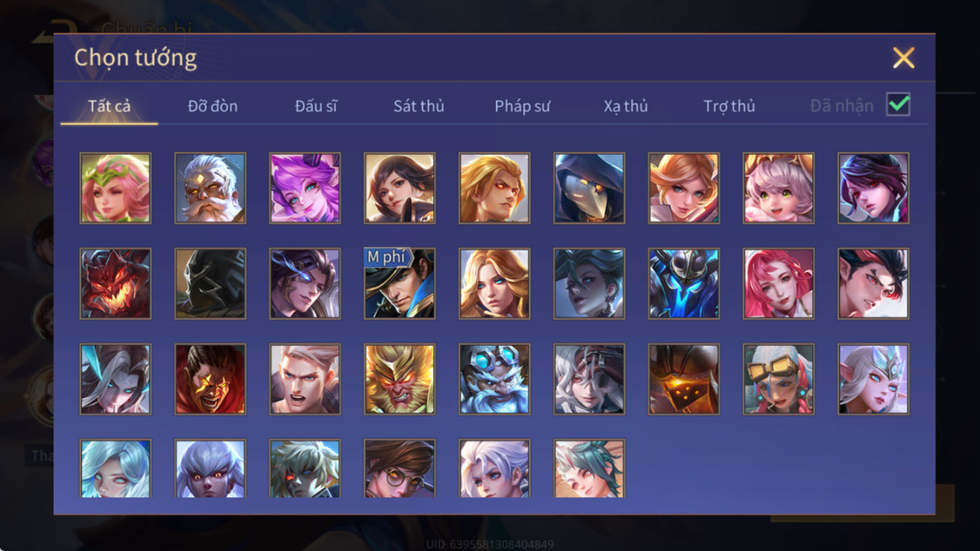Show the "Pháp sư" hero list
980x551 pixels.
522,106
